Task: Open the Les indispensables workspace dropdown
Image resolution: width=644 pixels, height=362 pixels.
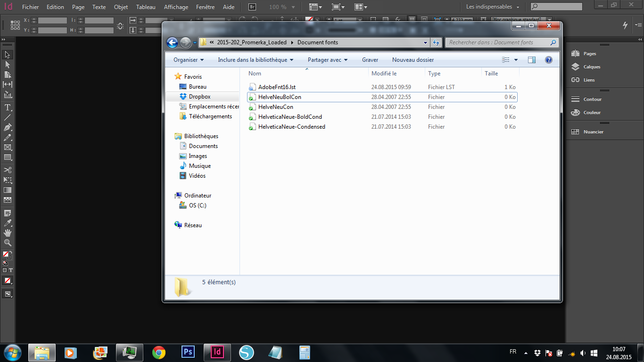Action: (x=492, y=7)
